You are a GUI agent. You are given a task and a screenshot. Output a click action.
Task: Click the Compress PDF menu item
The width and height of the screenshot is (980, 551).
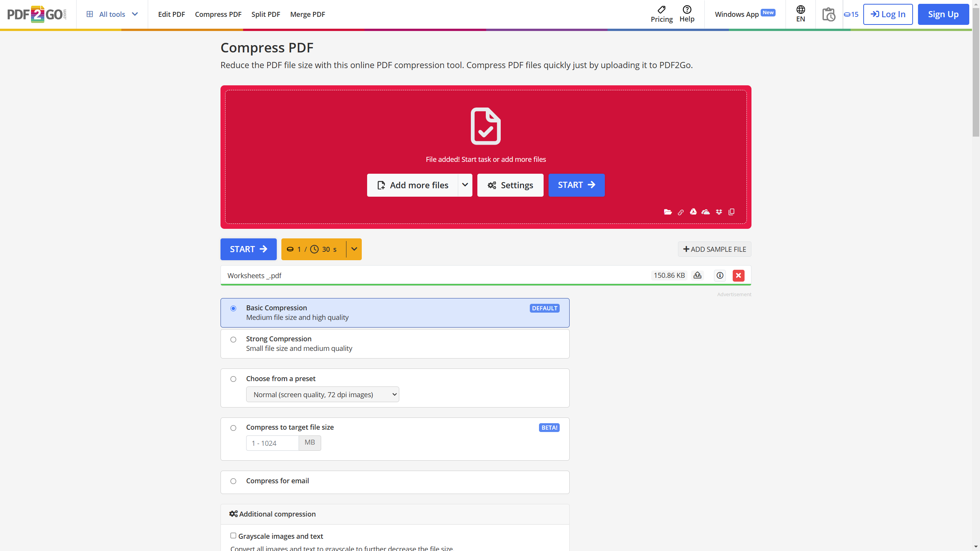click(x=217, y=14)
